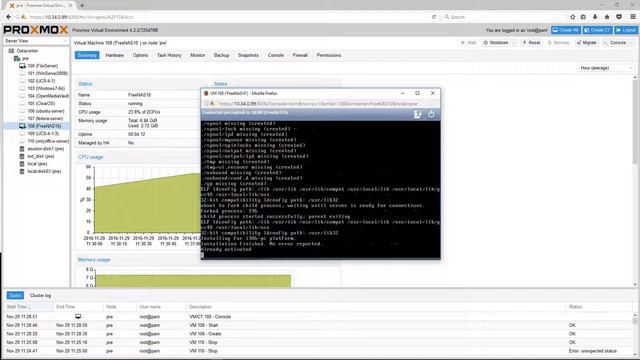Viewport: 640px width, 360px height.
Task: Switch to the Firewall tab
Action: tap(300, 55)
